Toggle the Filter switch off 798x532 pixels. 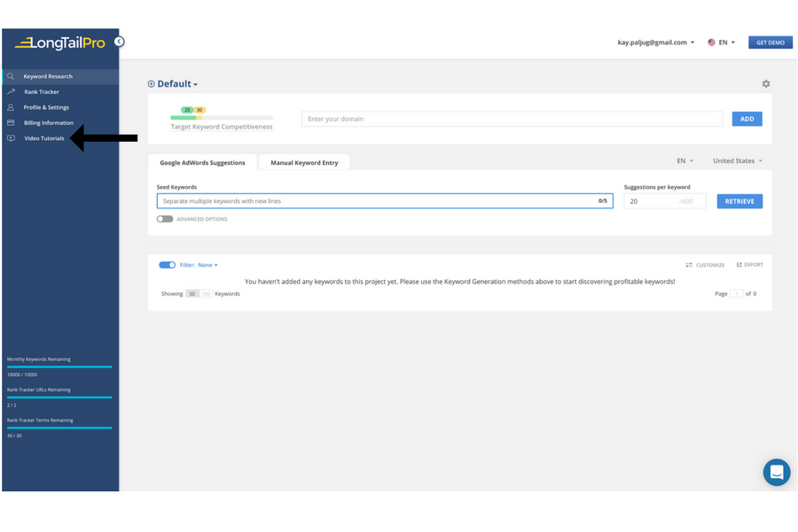(167, 265)
